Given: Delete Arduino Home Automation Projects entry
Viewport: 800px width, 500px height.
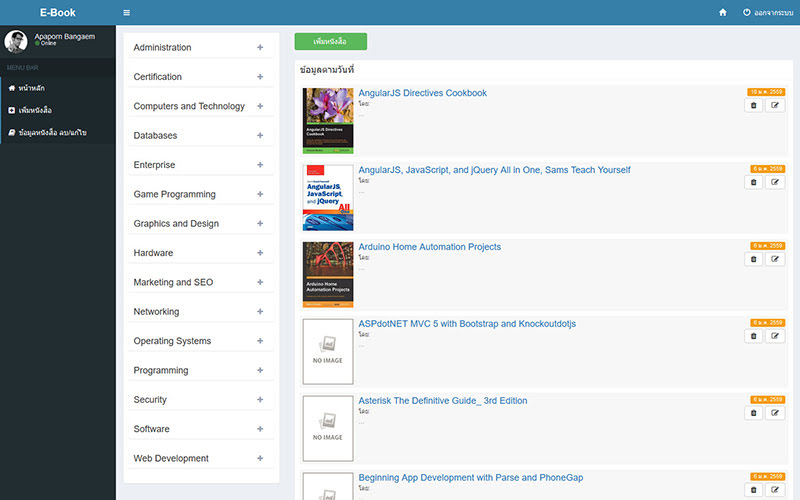Looking at the screenshot, I should (x=754, y=259).
